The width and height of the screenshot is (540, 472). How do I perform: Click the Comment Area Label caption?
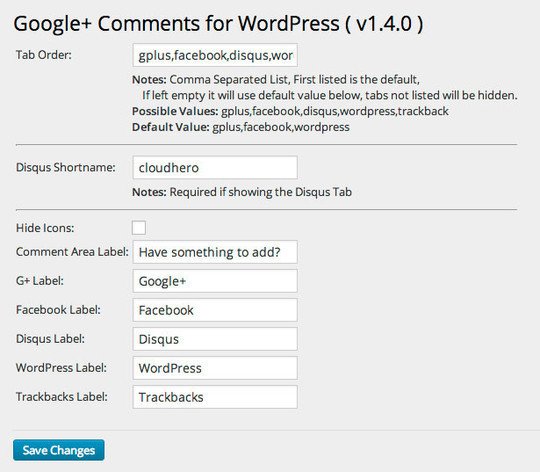point(72,252)
